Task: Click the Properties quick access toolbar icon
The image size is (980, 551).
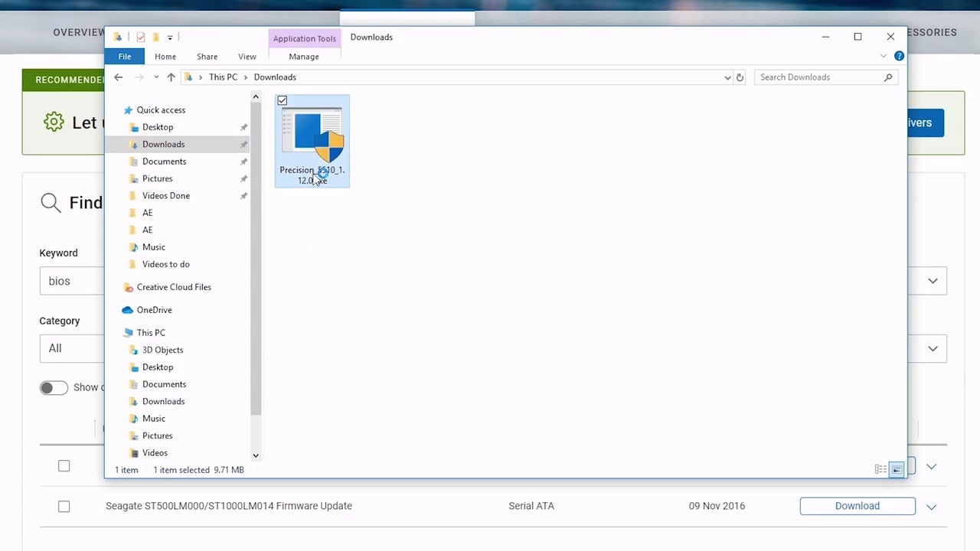Action: click(x=141, y=37)
